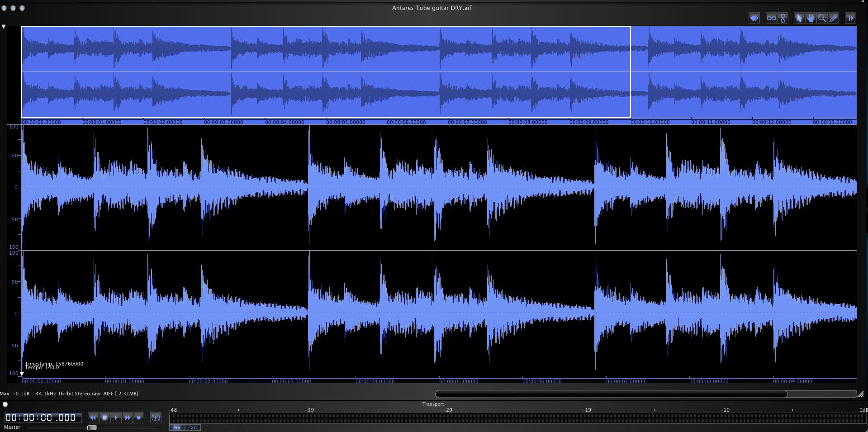Switch meter to Post mode
Viewport: 868px width, 432px height.
[193, 427]
